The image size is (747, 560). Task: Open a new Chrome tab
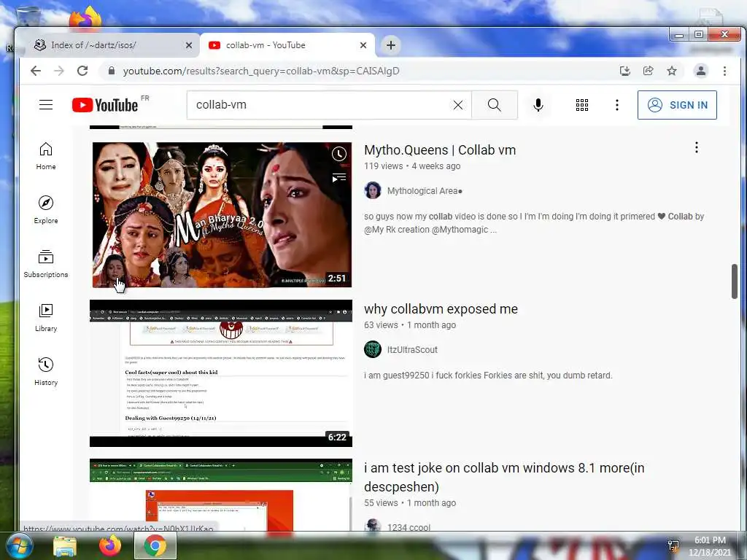click(x=391, y=45)
